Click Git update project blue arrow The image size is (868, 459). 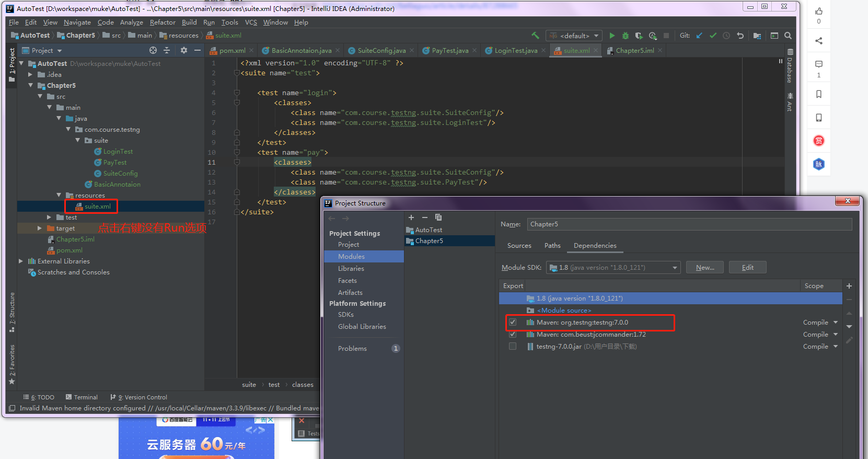tap(700, 36)
